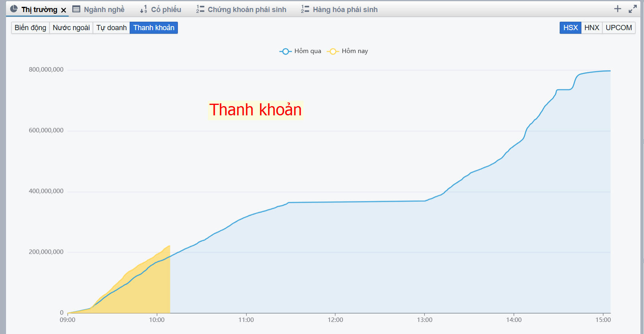Select the Nước ngoài view
The width and height of the screenshot is (644, 334).
(71, 28)
